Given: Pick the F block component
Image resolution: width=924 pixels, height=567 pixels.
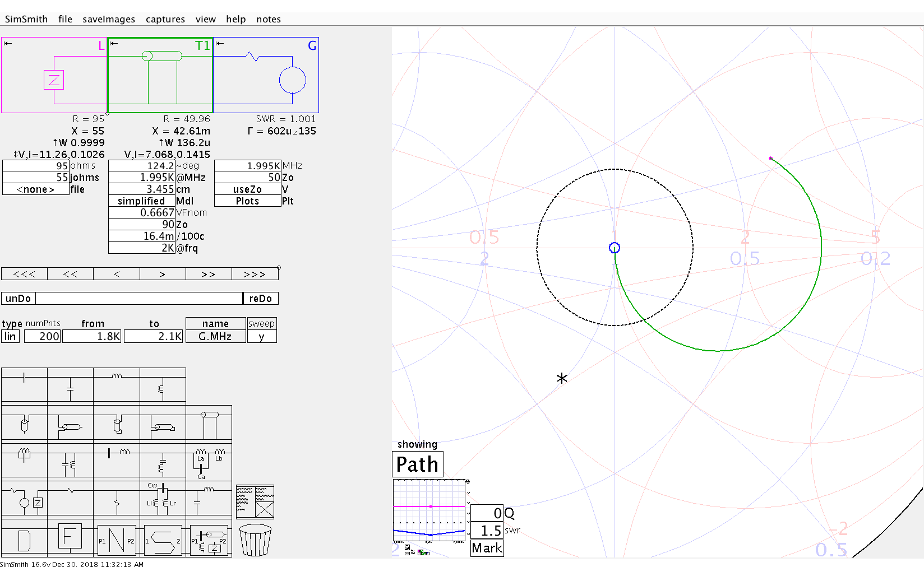Looking at the screenshot, I should click(x=70, y=539).
